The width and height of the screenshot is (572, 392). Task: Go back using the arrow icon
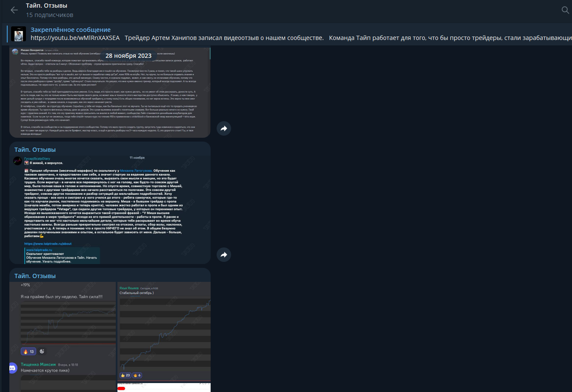point(14,10)
